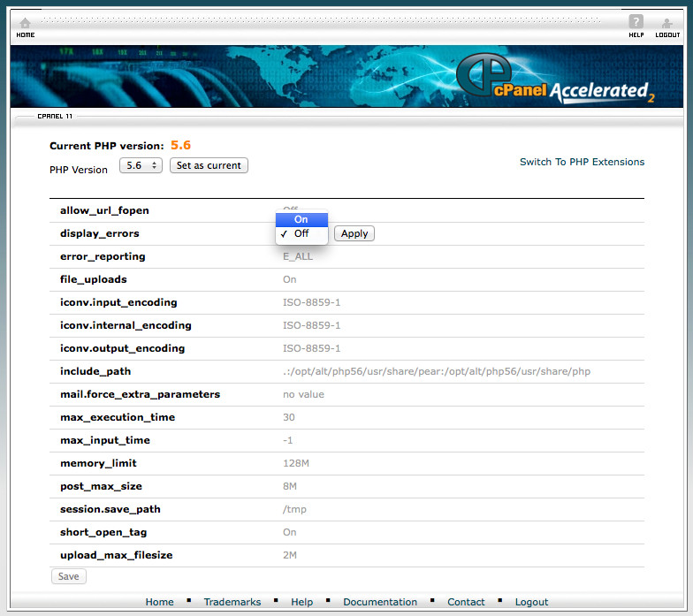Go to Contact in the footer

point(466,602)
